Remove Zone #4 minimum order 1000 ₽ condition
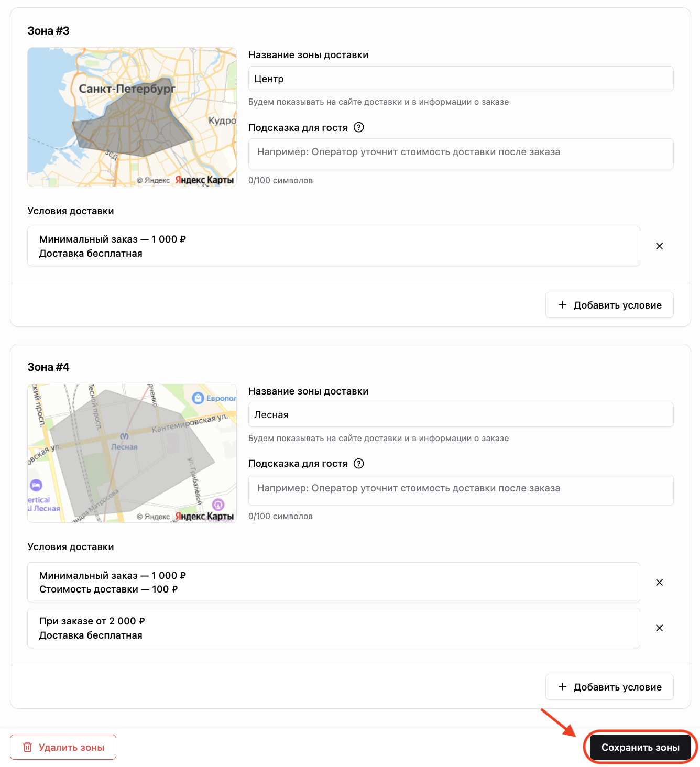This screenshot has height=767, width=700. [659, 583]
